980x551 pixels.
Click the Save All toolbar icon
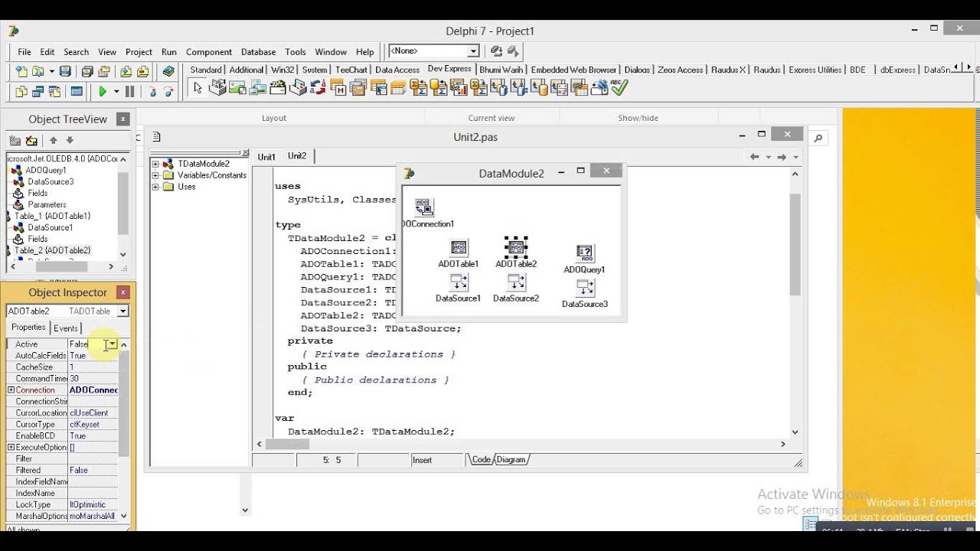(x=87, y=71)
